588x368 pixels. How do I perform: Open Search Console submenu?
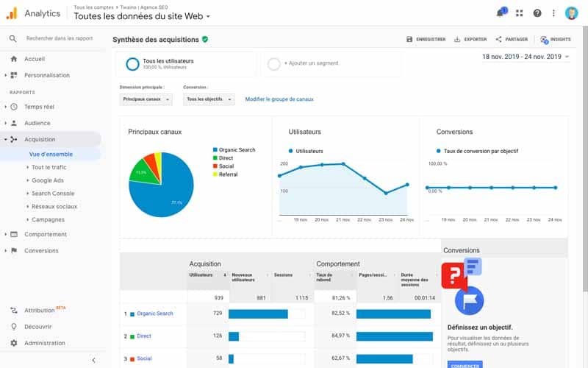(53, 194)
